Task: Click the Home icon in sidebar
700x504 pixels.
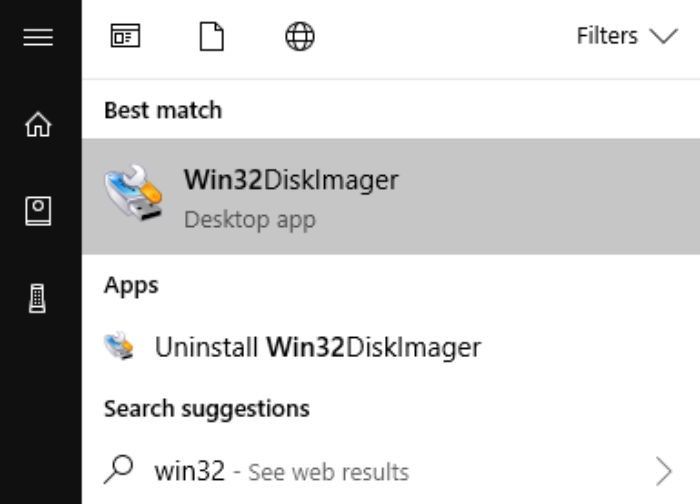Action: [x=38, y=125]
